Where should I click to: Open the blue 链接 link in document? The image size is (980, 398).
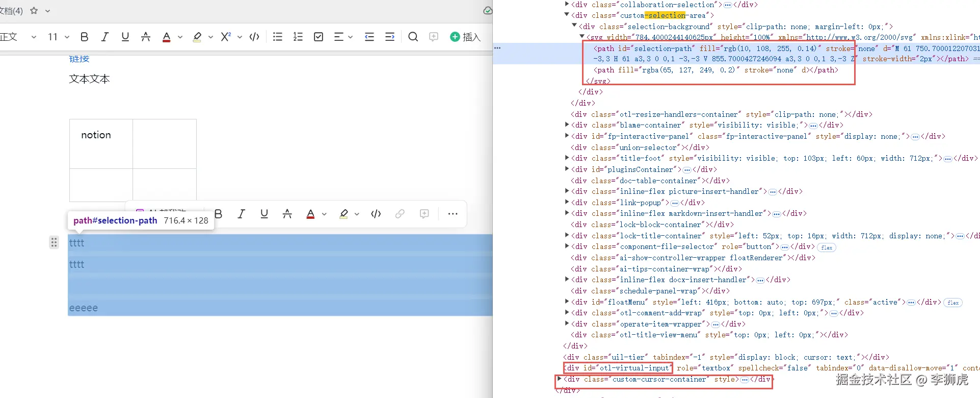79,59
